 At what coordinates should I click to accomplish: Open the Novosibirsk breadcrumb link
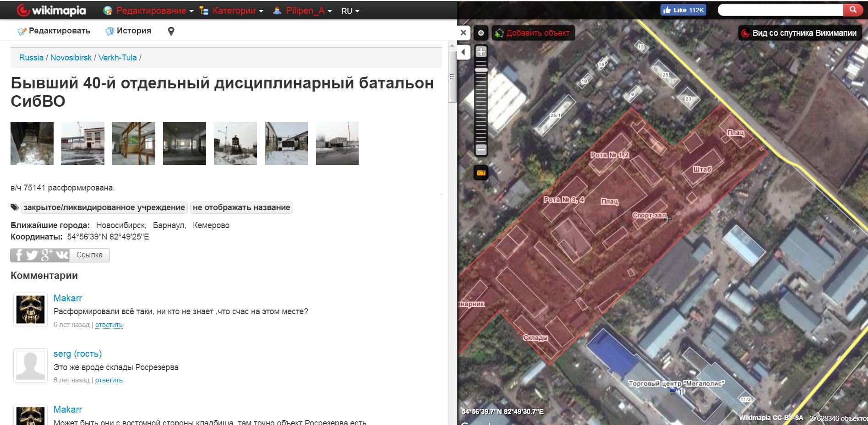pos(71,58)
